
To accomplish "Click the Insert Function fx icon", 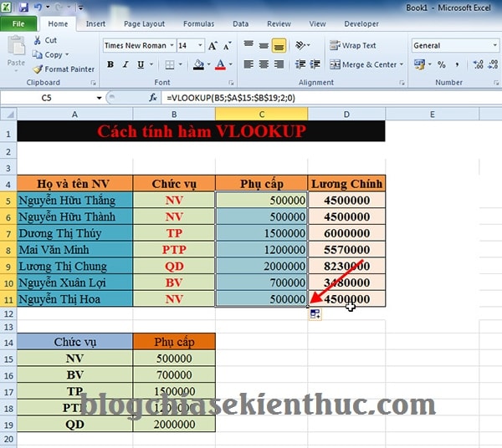I will 153,98.
